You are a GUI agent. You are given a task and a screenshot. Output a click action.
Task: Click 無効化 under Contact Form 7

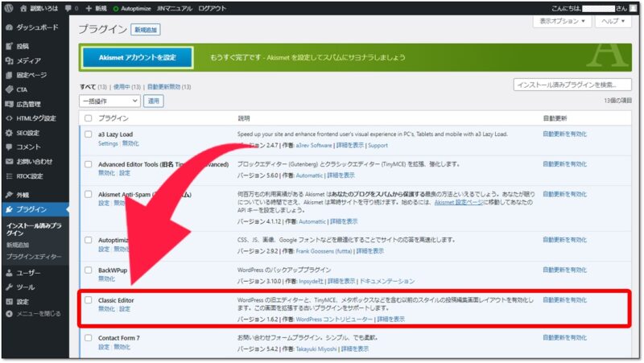point(122,347)
